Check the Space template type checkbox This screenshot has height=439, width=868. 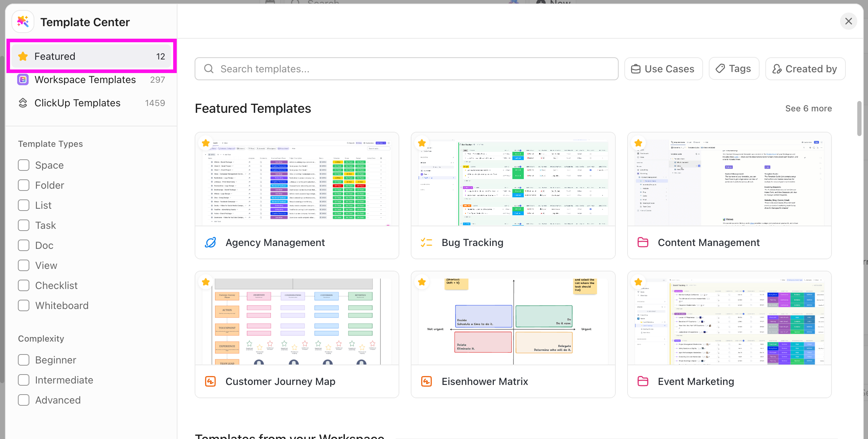coord(24,165)
